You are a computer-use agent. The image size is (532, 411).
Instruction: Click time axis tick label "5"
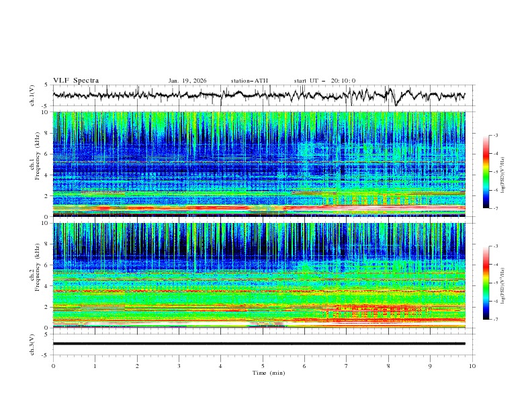(x=263, y=366)
